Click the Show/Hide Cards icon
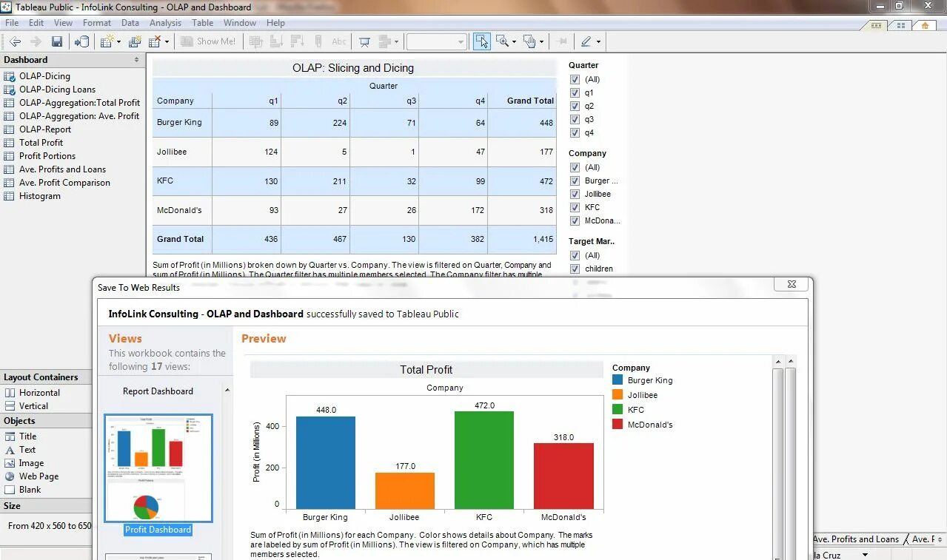The image size is (947, 560). point(384,41)
